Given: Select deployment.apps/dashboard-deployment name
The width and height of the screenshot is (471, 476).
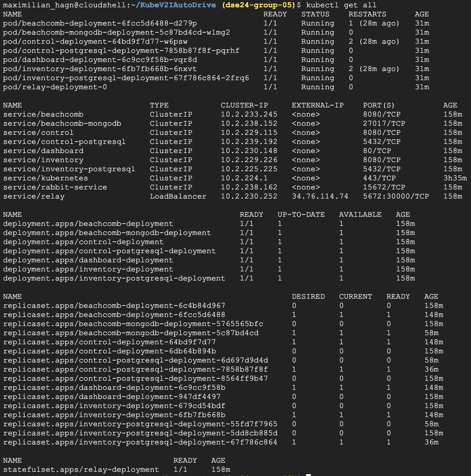Looking at the screenshot, I should tap(88, 260).
